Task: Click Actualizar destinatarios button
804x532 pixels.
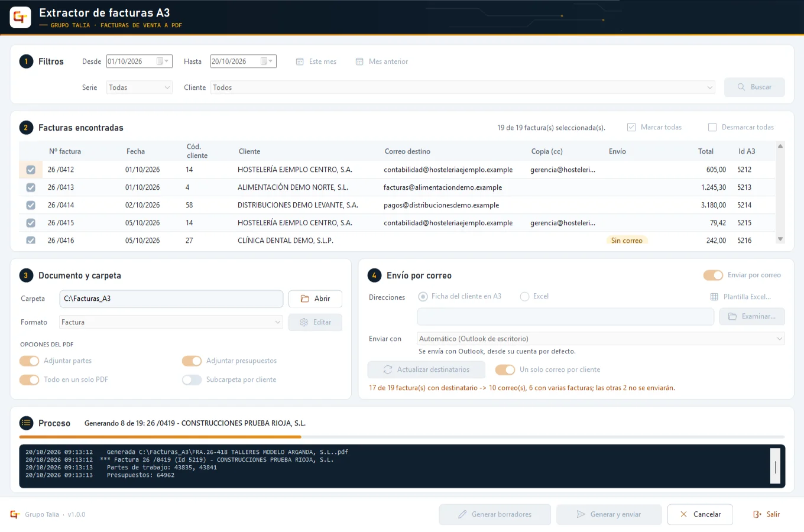Action: (x=426, y=369)
